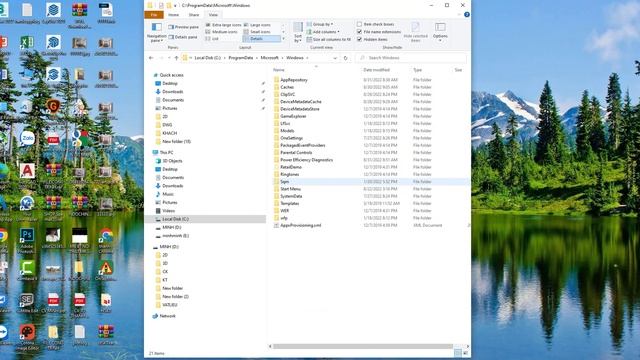This screenshot has height=360, width=640.
Task: Go back using the back arrow
Action: point(151,58)
